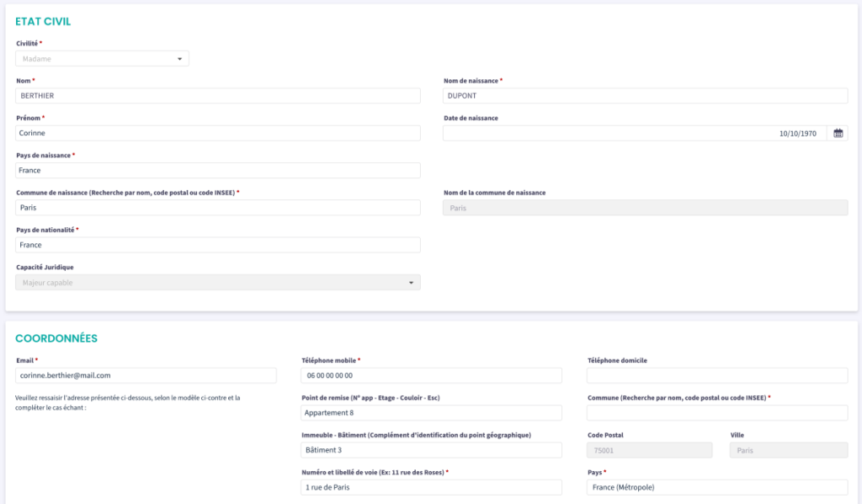
Task: Open the Capacité Juridique dropdown
Action: coord(218,283)
